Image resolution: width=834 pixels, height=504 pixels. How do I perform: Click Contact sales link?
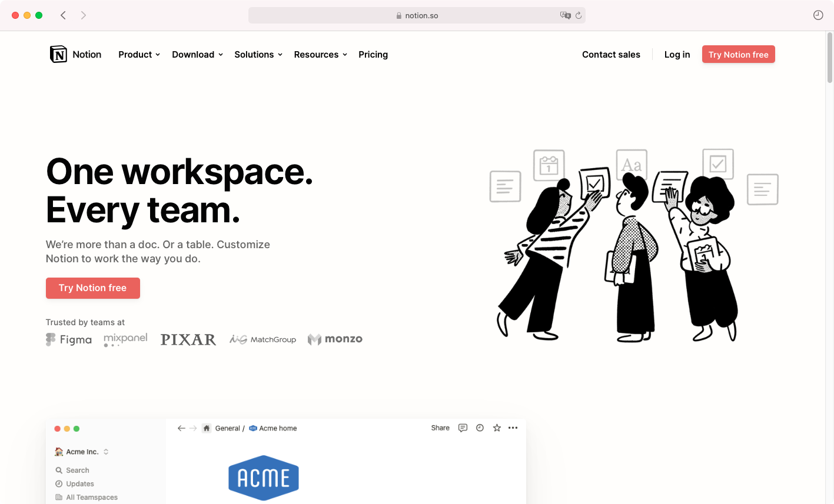coord(611,55)
